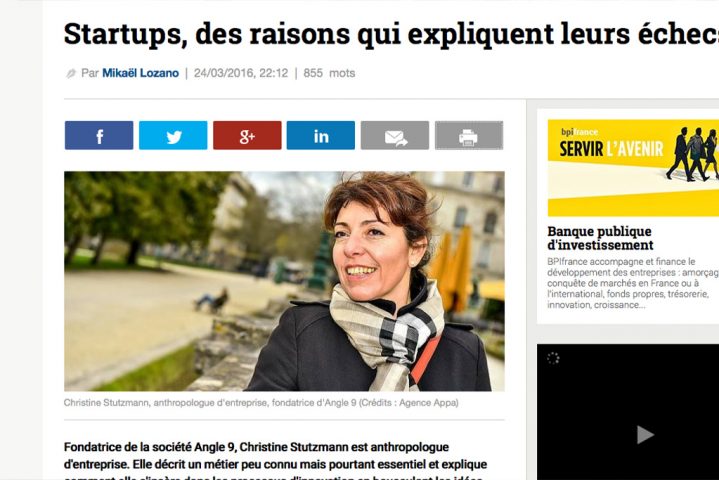
Task: Click the article headline about startups
Action: [x=391, y=34]
